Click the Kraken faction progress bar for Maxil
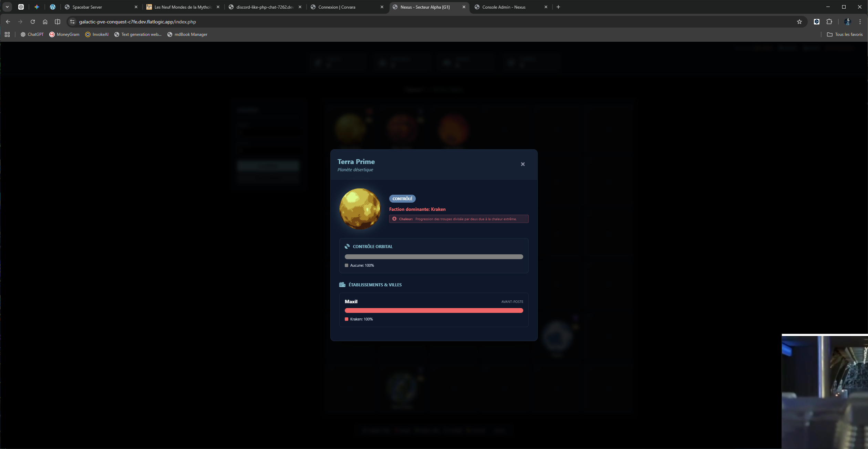Viewport: 868px width, 449px height. tap(434, 310)
